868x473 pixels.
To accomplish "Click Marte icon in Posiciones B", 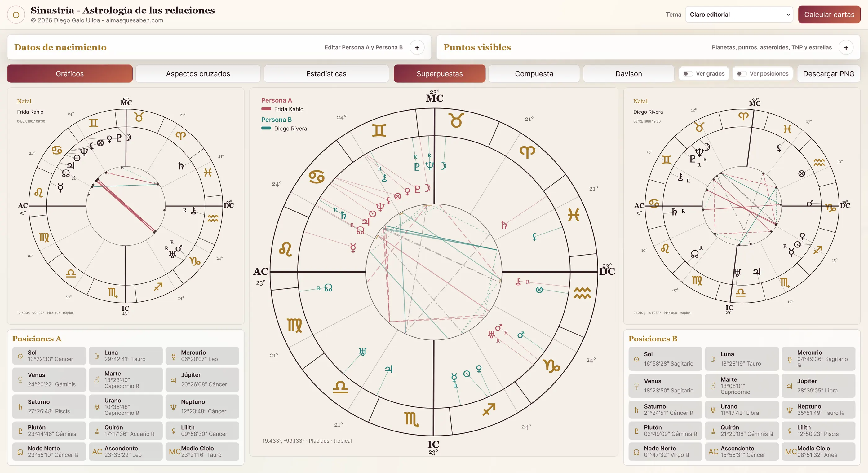I will pyautogui.click(x=713, y=386).
